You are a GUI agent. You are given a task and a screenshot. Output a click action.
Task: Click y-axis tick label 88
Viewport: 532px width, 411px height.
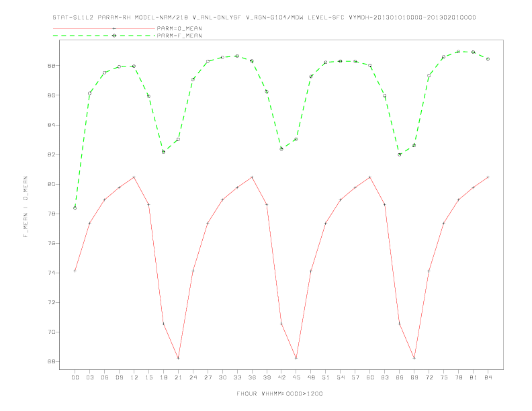pyautogui.click(x=51, y=66)
